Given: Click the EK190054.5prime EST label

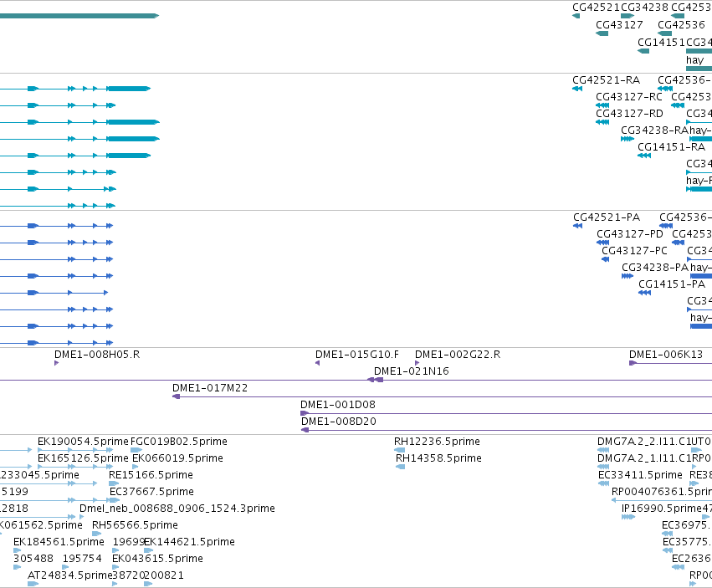Looking at the screenshot, I should coord(83,442).
